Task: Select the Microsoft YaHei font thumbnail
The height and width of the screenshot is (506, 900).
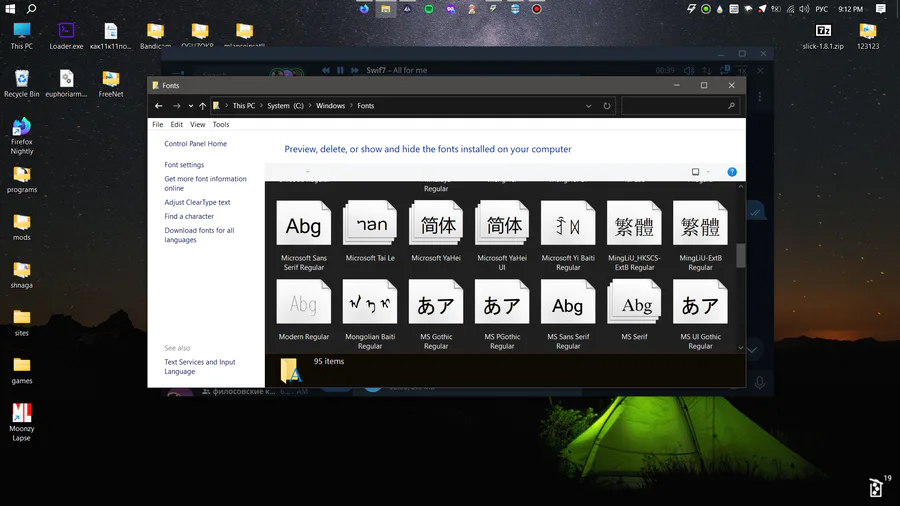Action: 436,223
